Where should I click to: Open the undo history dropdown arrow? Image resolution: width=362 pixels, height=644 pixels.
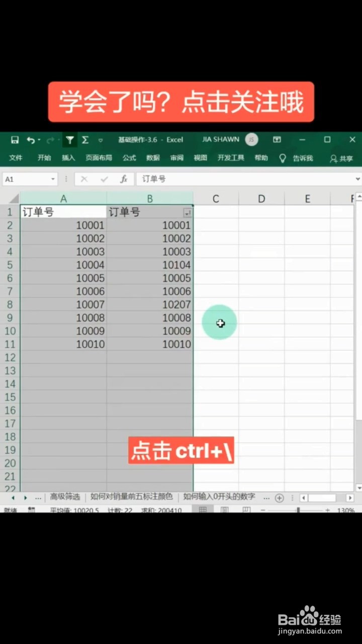click(x=39, y=140)
